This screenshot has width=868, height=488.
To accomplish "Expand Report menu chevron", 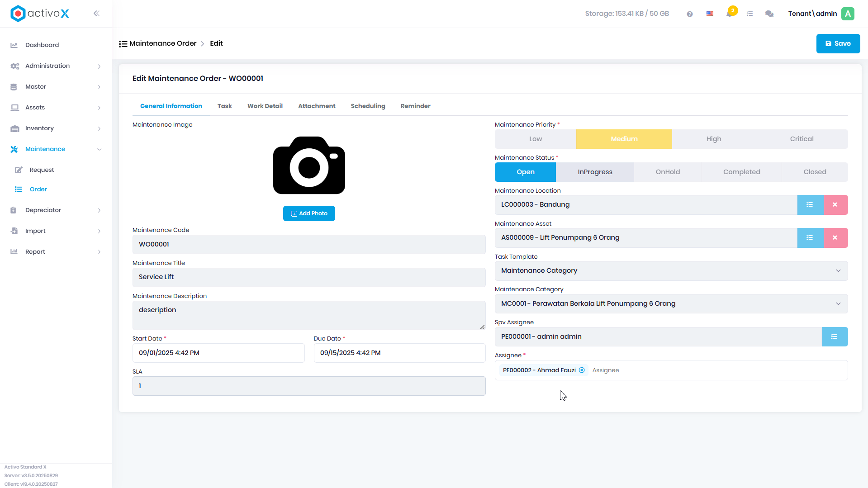I will [x=99, y=252].
